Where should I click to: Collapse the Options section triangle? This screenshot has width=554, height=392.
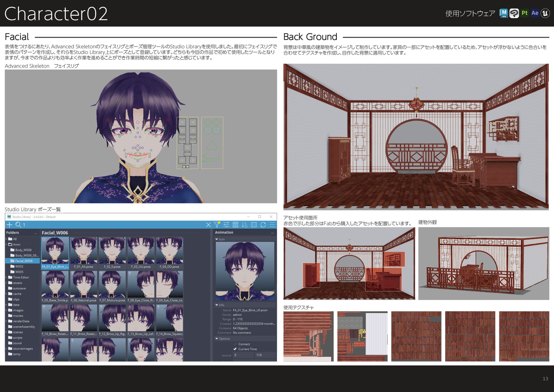pos(217,339)
